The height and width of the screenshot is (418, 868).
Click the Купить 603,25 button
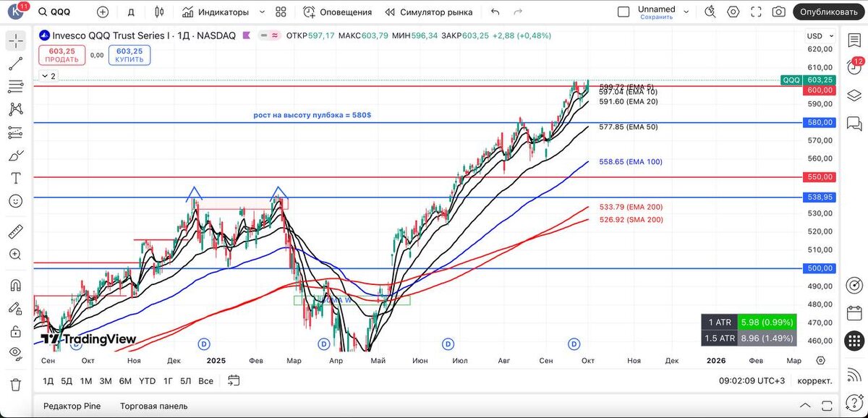(129, 55)
